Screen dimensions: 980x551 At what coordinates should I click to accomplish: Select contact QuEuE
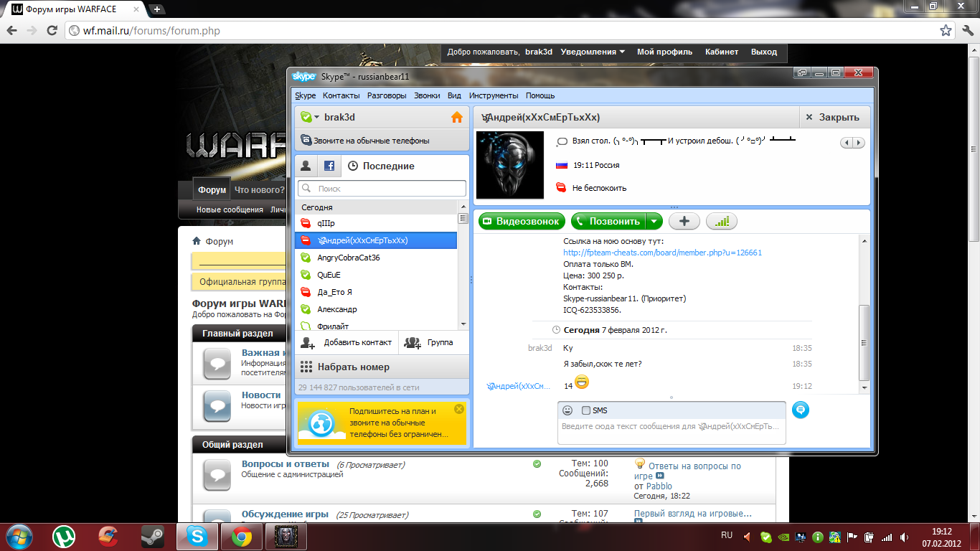(376, 275)
